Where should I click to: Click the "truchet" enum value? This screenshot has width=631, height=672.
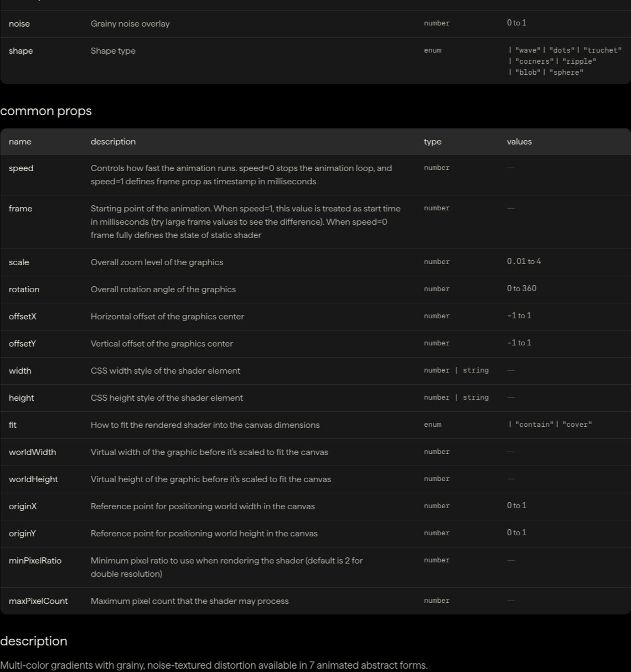tap(602, 50)
